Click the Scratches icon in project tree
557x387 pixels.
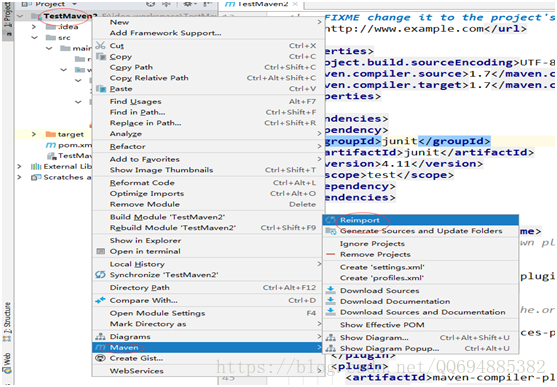[x=36, y=177]
